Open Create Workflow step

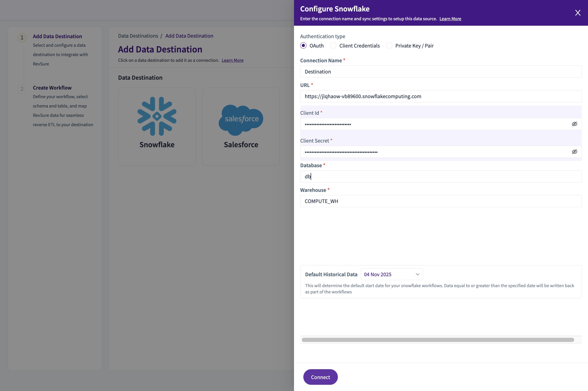click(x=52, y=88)
